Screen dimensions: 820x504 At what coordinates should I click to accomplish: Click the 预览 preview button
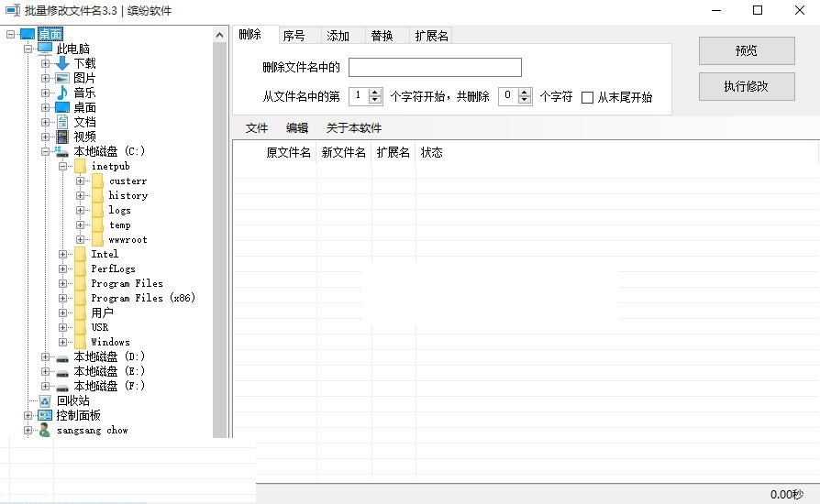click(747, 50)
